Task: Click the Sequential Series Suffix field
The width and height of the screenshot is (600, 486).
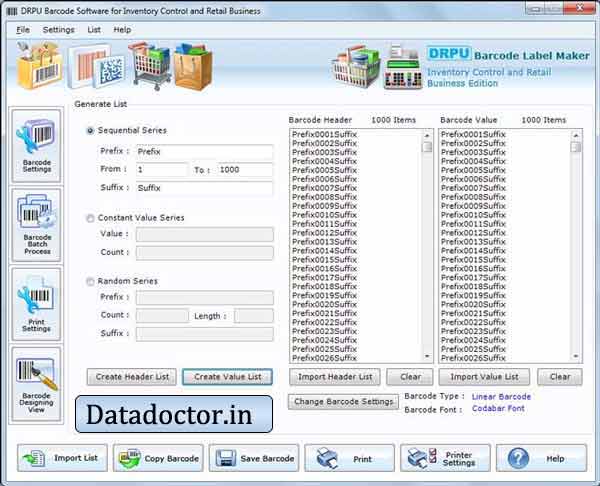Action: (204, 188)
